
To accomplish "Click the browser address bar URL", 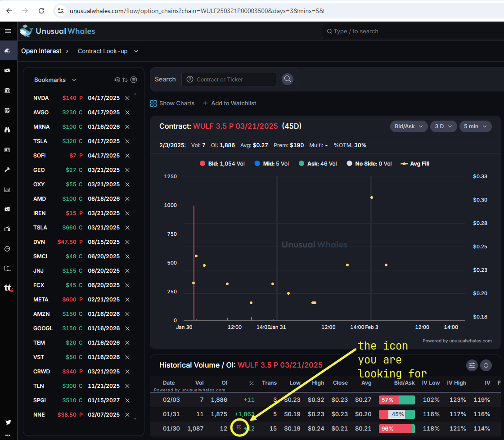I will pyautogui.click(x=197, y=11).
